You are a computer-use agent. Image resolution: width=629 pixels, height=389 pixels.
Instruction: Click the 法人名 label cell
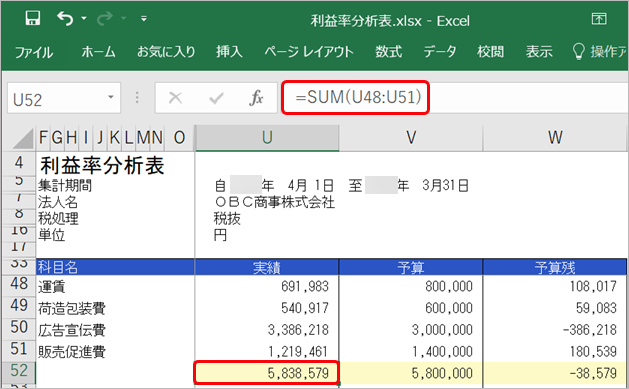58,202
